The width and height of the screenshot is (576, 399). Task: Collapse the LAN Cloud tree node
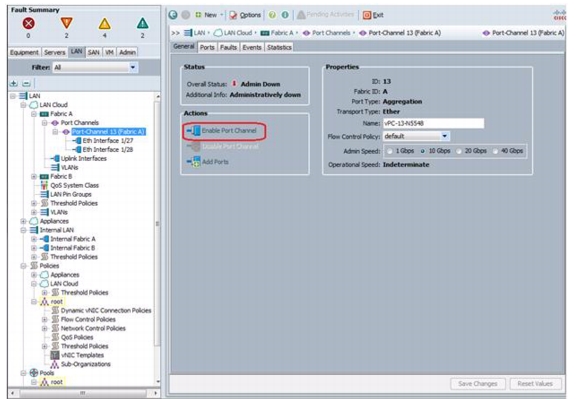pyautogui.click(x=24, y=105)
